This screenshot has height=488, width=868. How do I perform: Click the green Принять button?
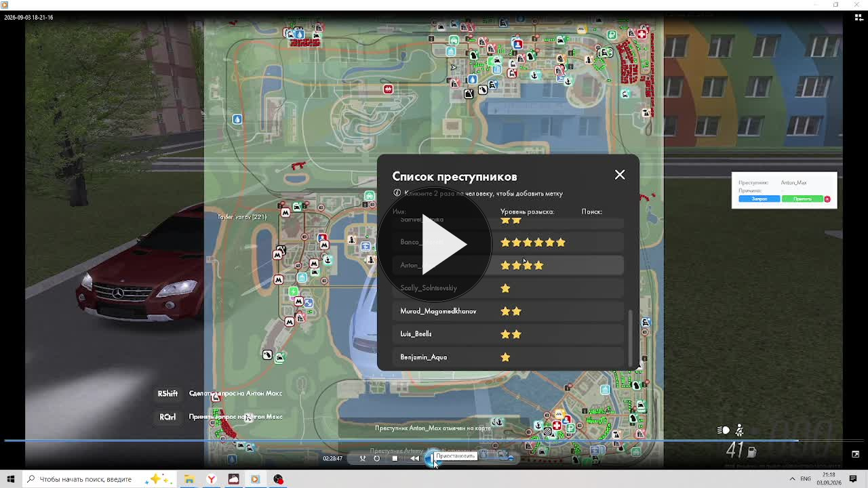click(802, 199)
